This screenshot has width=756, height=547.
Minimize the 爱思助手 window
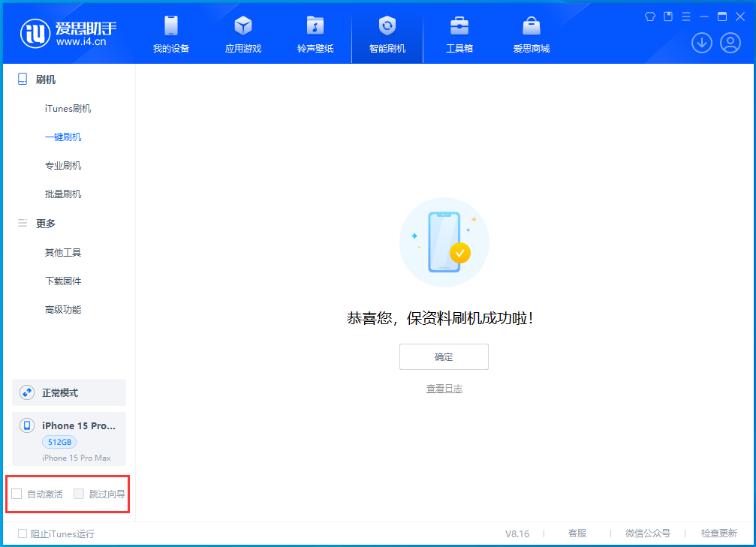click(704, 17)
